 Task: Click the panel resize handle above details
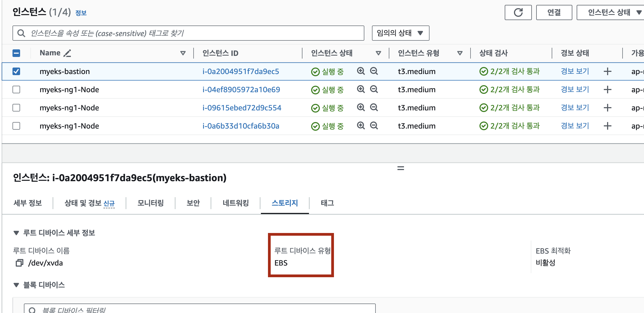pos(400,168)
